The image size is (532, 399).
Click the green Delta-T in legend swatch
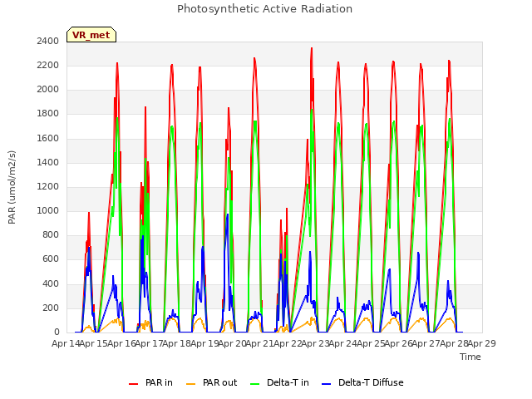[254, 384]
